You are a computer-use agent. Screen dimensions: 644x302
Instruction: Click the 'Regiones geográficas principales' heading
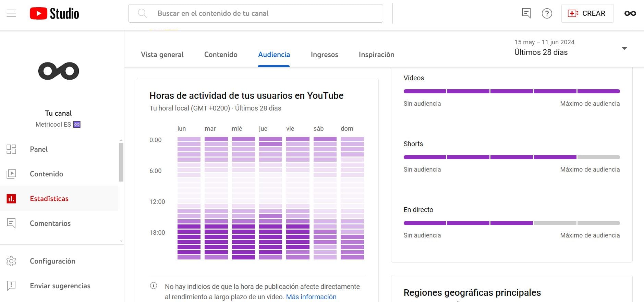tap(472, 293)
